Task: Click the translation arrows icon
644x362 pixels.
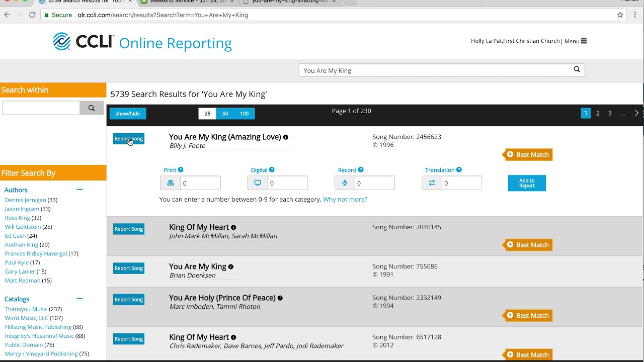Action: (432, 183)
